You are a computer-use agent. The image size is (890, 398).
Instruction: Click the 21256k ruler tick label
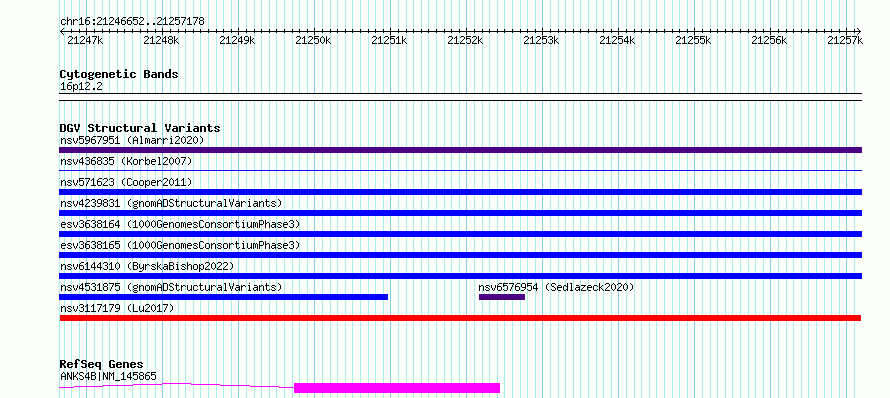pyautogui.click(x=770, y=40)
